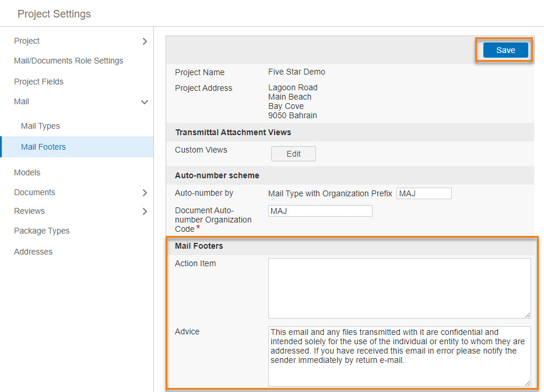Image resolution: width=544 pixels, height=392 pixels.
Task: Click the Organization Prefix MAJ field
Action: click(x=424, y=193)
